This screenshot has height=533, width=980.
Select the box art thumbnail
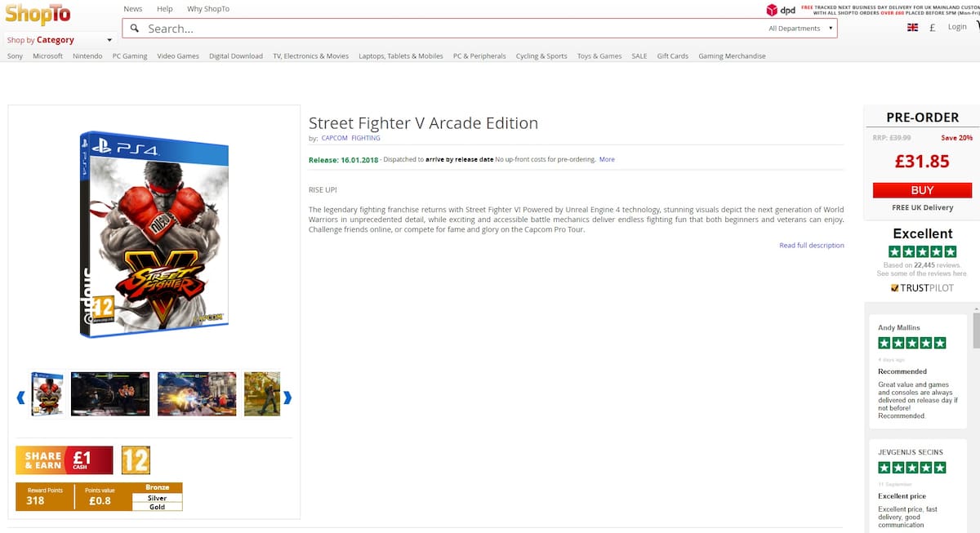click(x=47, y=394)
